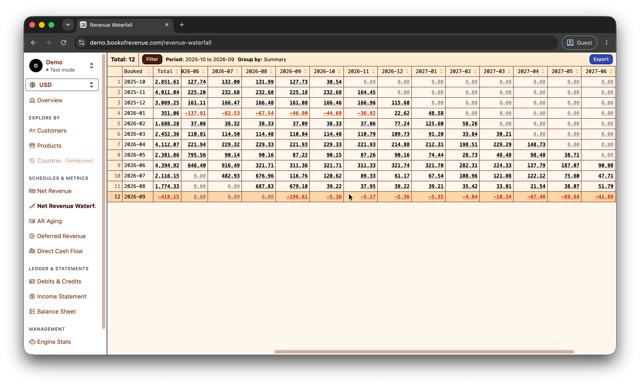Viewport: 640px width, 386px height.
Task: Go to the Deferred Revenue link
Action: tap(61, 236)
